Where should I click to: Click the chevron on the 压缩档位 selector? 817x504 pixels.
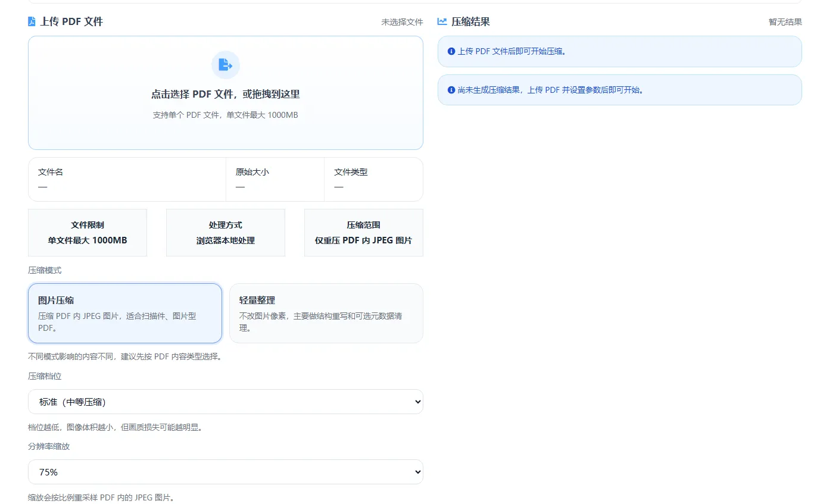(x=416, y=402)
